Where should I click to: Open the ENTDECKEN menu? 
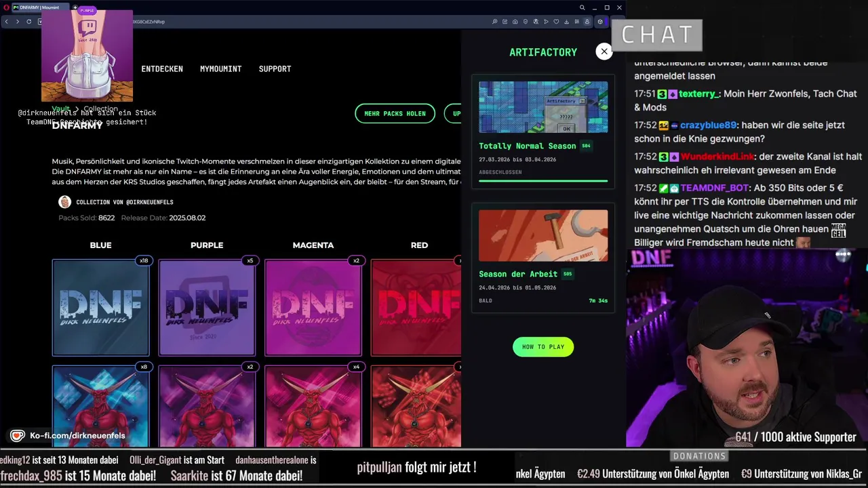pyautogui.click(x=162, y=69)
